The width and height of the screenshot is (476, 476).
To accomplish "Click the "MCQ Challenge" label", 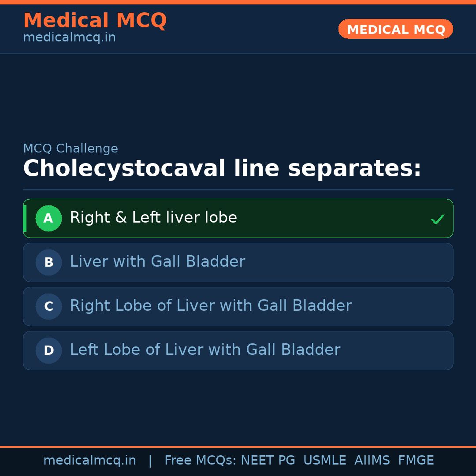I will (x=71, y=149).
